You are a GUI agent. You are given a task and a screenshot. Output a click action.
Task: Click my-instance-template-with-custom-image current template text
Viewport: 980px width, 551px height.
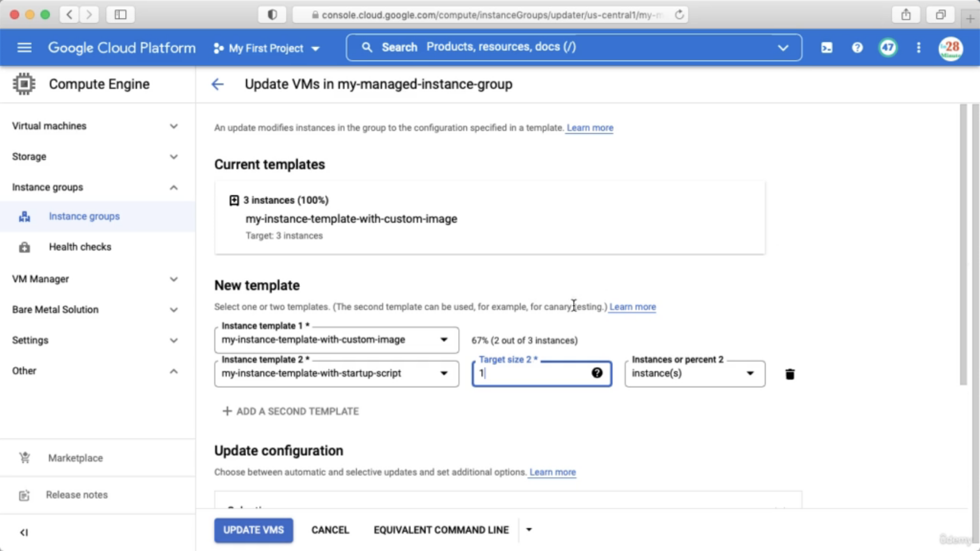click(351, 219)
